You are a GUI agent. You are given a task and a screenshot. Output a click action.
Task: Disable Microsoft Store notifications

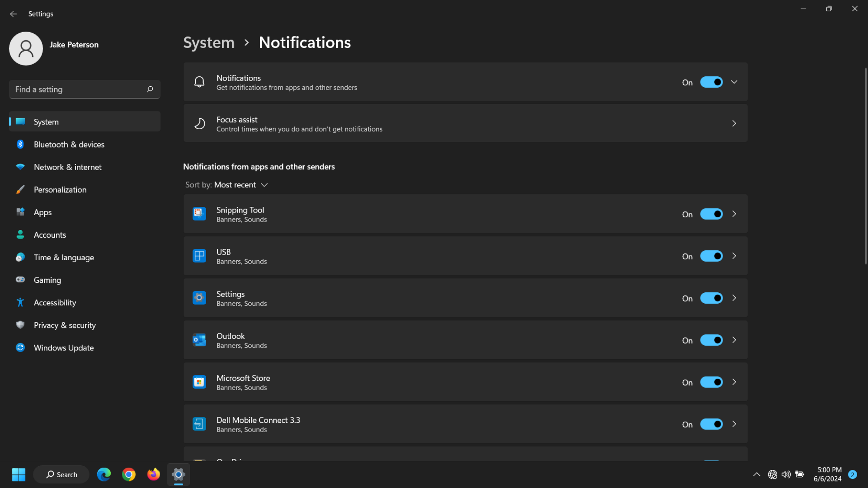(710, 382)
